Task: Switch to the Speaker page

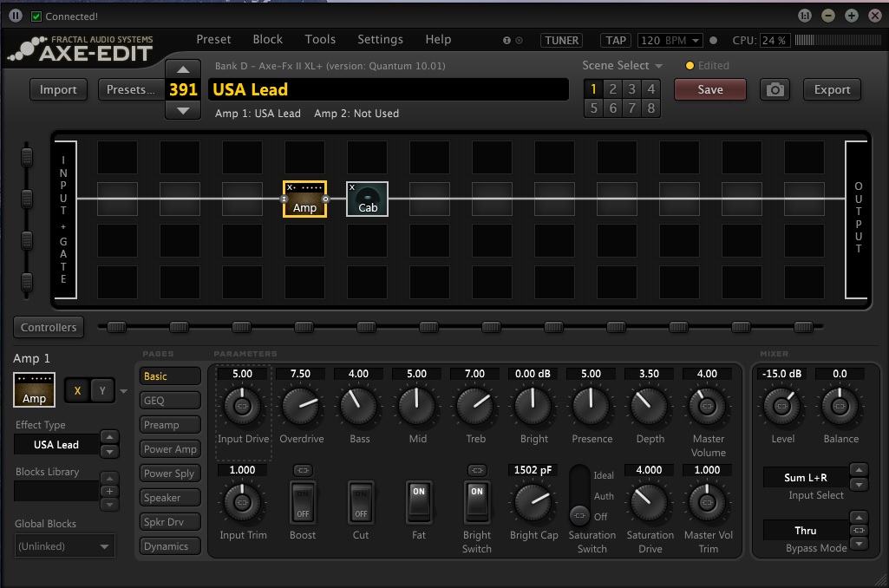Action: click(170, 498)
